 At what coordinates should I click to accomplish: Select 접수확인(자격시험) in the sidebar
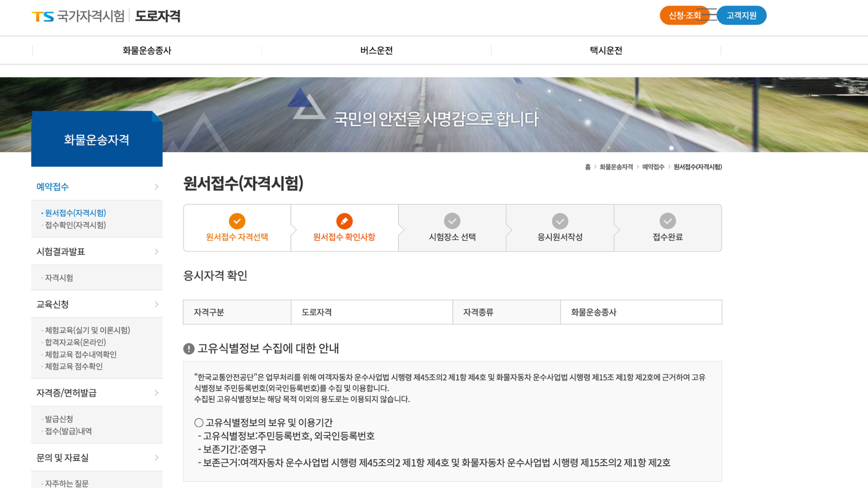pos(75,225)
